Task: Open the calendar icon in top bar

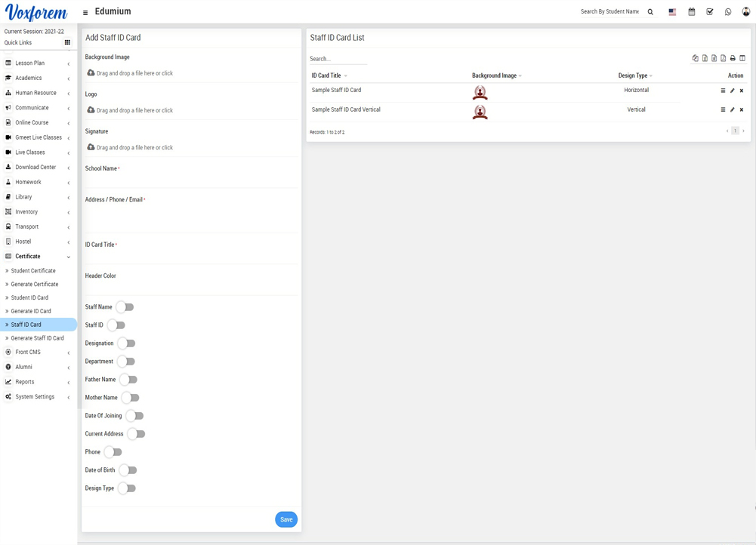Action: tap(692, 12)
